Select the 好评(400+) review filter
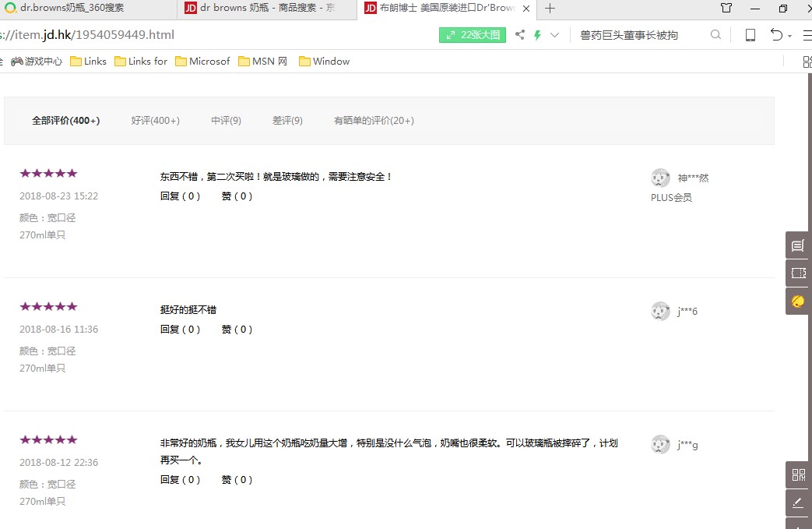The width and height of the screenshot is (812, 529). coord(155,121)
